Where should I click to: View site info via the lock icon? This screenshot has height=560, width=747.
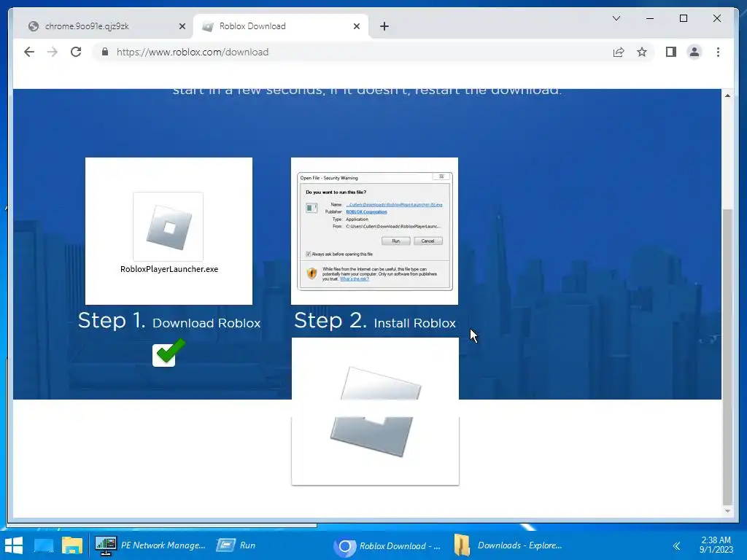tap(105, 52)
